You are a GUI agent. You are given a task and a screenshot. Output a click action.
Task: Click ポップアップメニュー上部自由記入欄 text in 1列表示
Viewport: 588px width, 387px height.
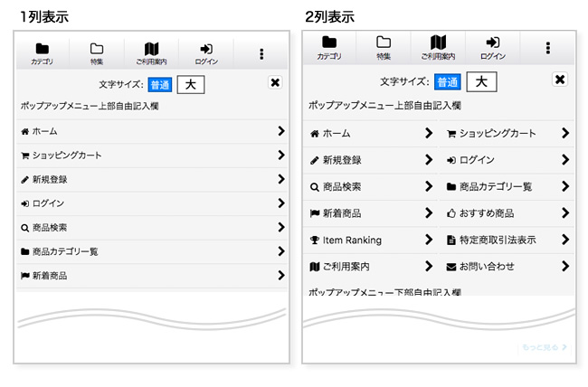click(90, 106)
